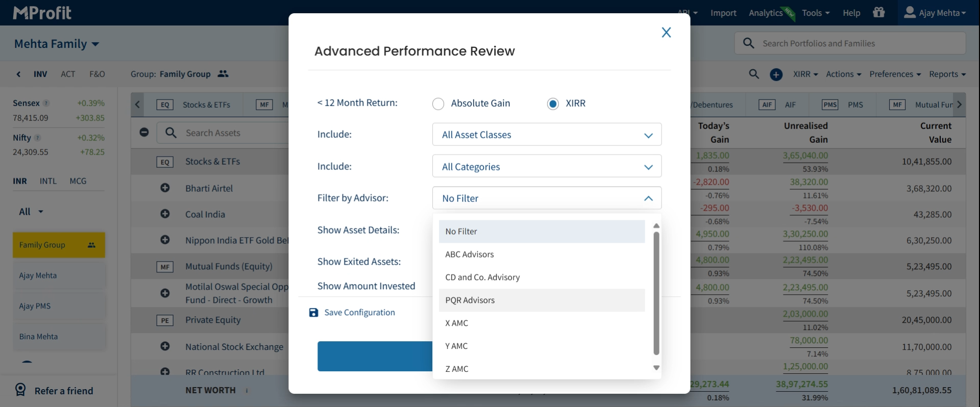Open the All Categories dropdown
Viewport: 980px width, 407px height.
pos(547,167)
